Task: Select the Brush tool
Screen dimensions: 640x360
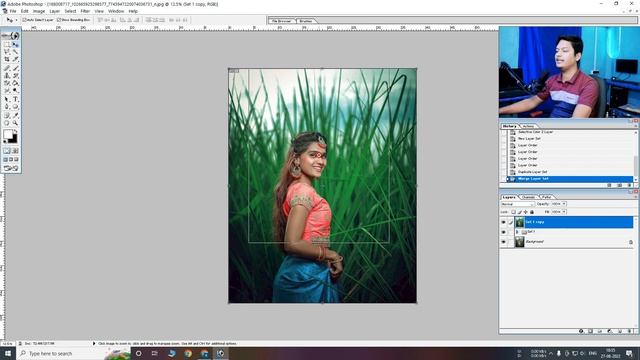Action: (15, 68)
